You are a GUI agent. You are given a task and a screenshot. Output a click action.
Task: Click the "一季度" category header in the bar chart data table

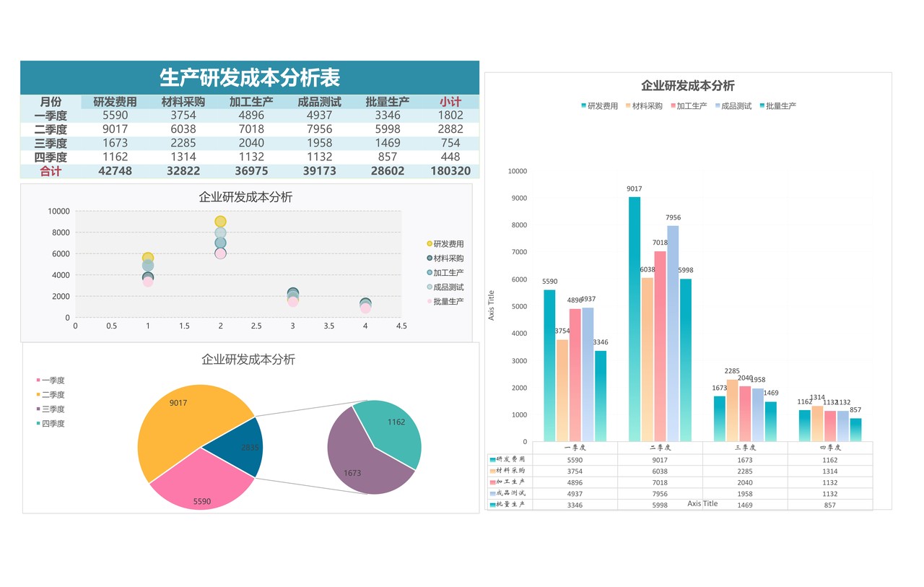(575, 448)
